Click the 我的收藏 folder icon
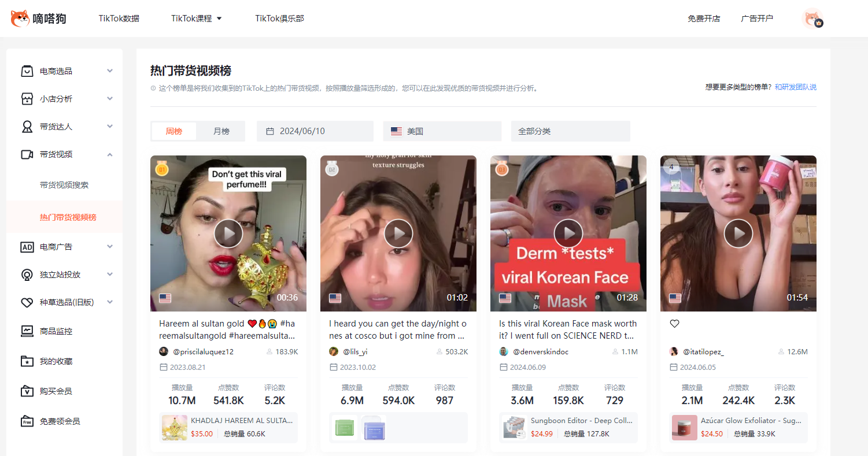This screenshot has width=868, height=456. tap(27, 361)
